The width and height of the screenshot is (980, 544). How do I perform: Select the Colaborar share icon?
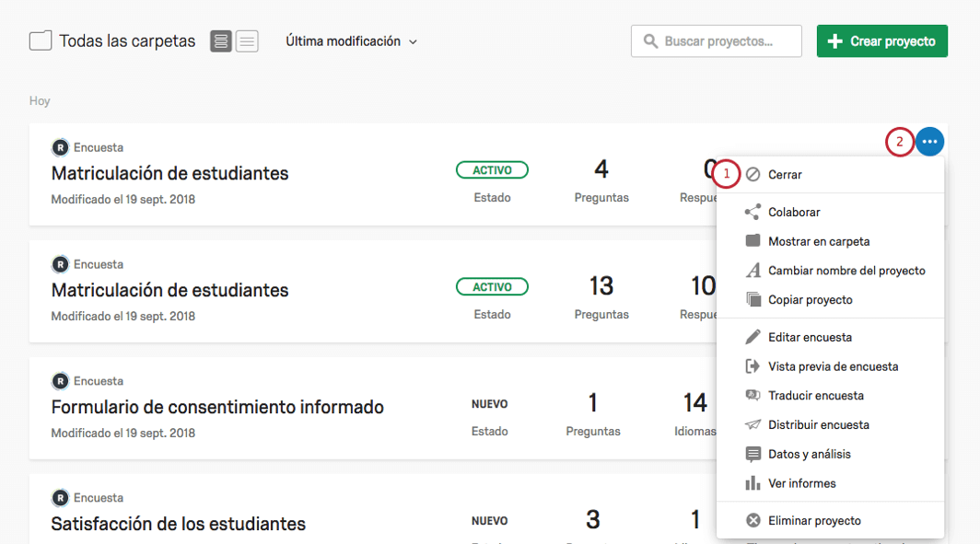[x=752, y=213]
